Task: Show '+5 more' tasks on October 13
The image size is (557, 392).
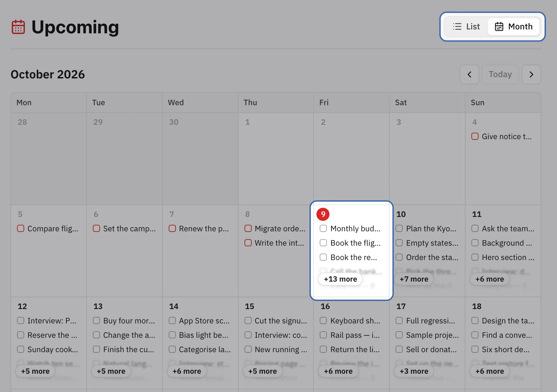Action: click(111, 371)
